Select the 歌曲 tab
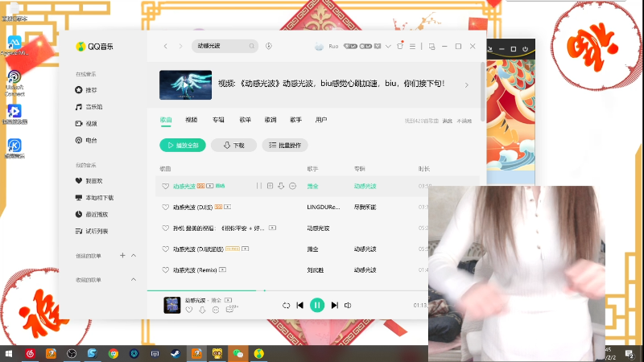 click(x=166, y=120)
